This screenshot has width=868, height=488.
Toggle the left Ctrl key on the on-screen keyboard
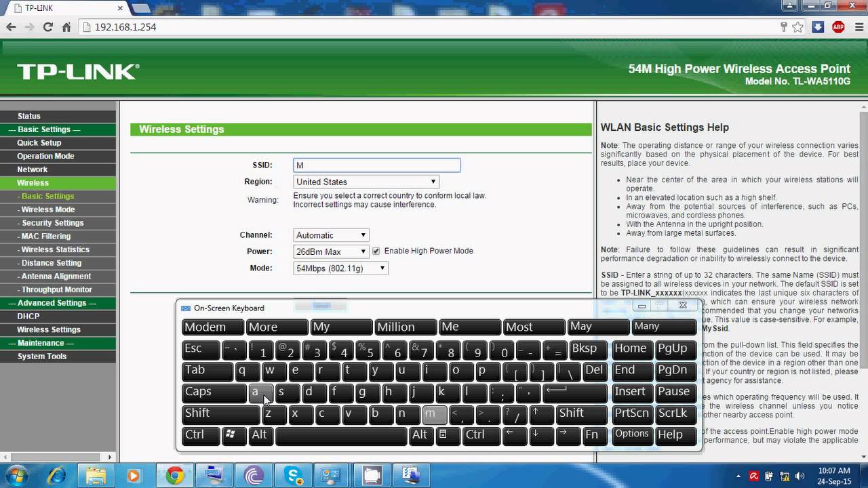(201, 435)
